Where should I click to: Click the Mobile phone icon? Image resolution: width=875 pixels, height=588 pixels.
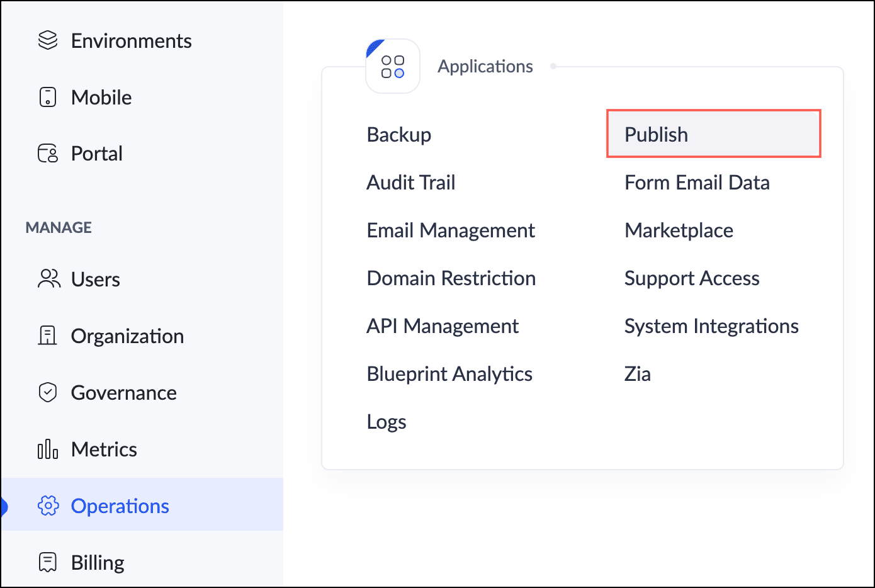tap(48, 97)
